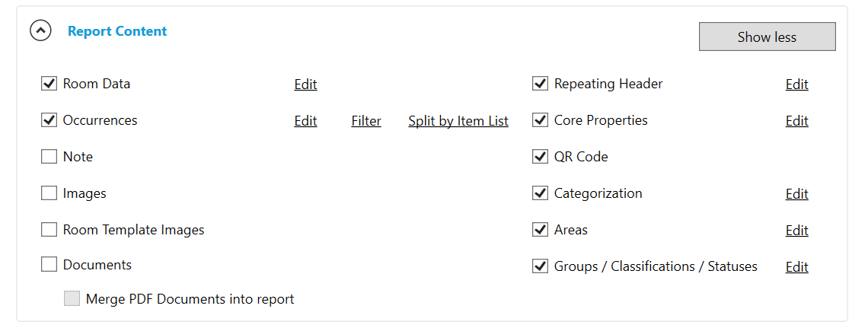Toggle Merge PDF Documents into report
The height and width of the screenshot is (328, 868).
[72, 299]
